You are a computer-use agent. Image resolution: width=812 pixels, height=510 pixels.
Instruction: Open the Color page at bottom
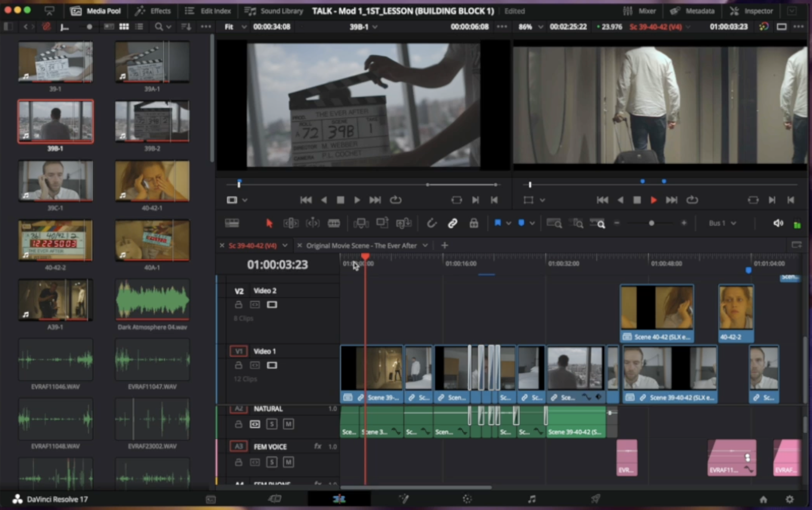467,499
